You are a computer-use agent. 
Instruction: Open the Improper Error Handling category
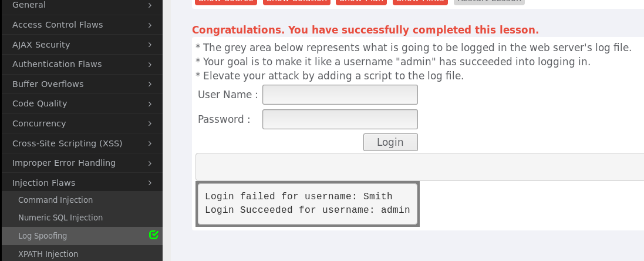(64, 163)
